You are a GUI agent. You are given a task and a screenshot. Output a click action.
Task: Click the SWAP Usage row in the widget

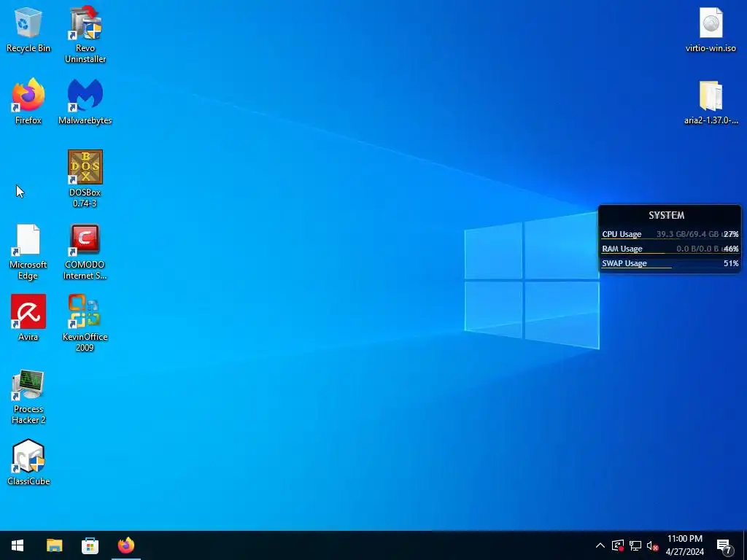[x=670, y=263]
